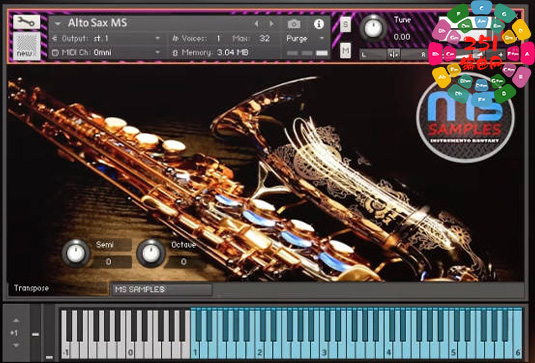Shift keyboard octave up with arrow
This screenshot has height=363, width=535.
16,320
